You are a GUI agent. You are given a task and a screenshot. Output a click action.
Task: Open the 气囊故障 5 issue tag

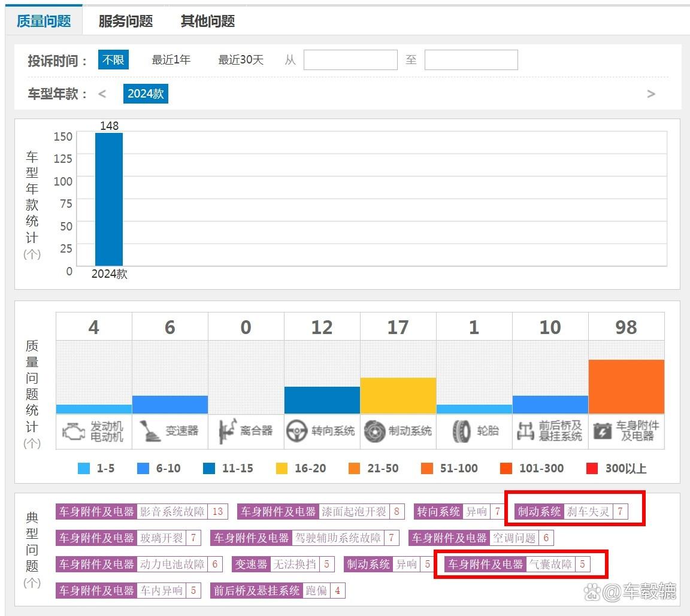click(517, 564)
